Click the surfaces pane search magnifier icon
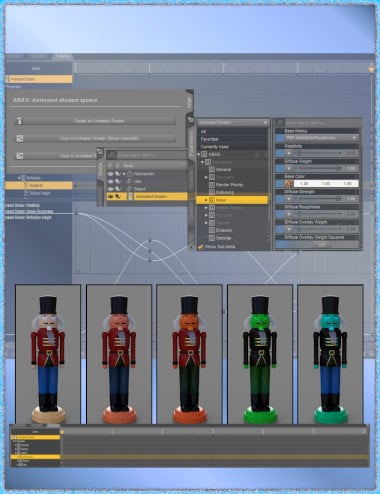 [x=280, y=123]
